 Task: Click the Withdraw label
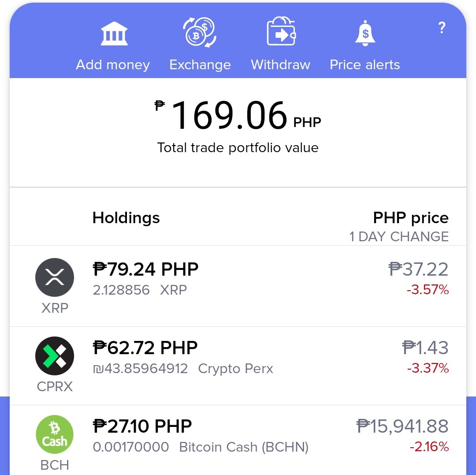pyautogui.click(x=280, y=65)
